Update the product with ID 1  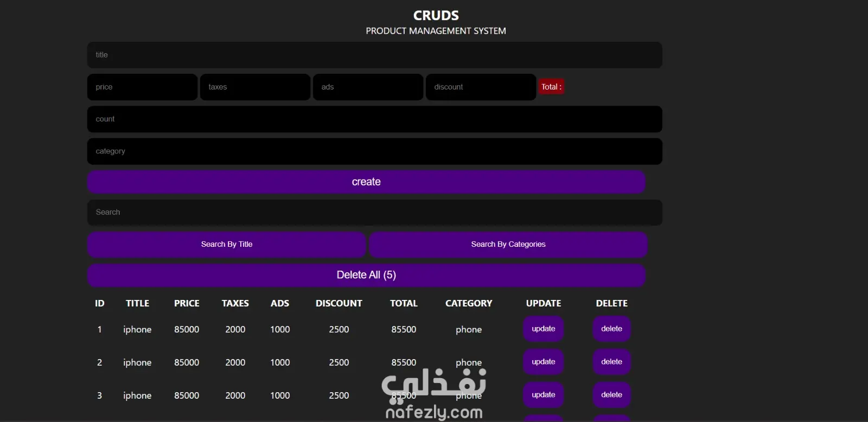pos(544,329)
